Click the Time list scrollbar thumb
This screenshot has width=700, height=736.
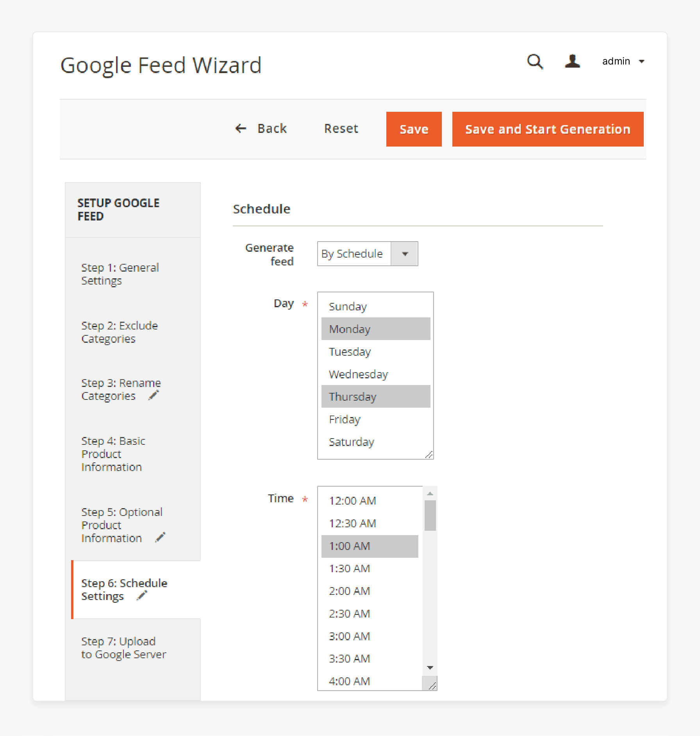(x=430, y=516)
